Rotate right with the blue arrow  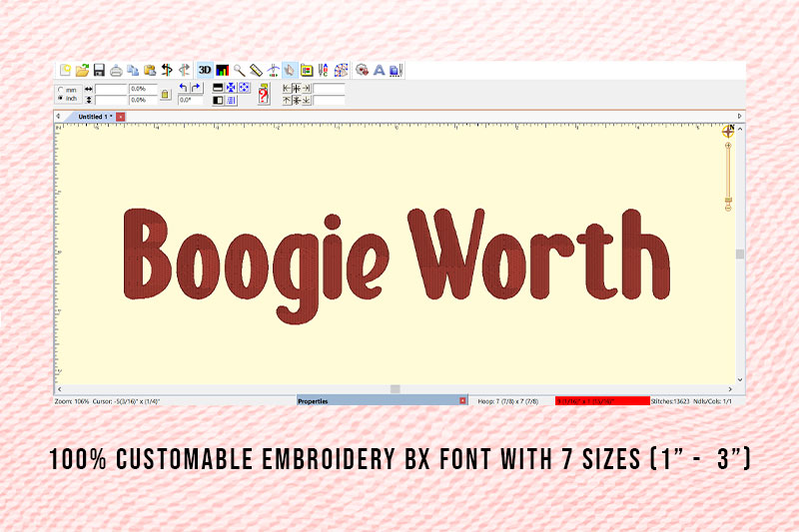[197, 88]
